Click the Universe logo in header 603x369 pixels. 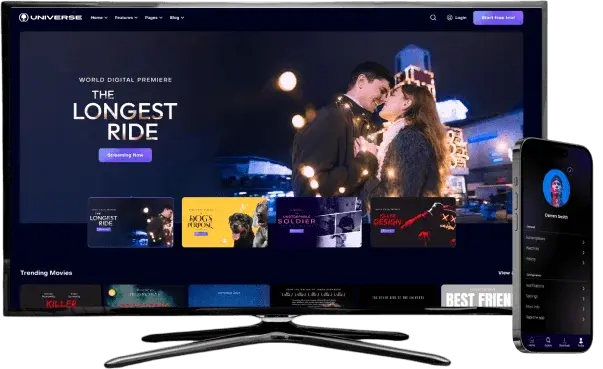tap(50, 17)
